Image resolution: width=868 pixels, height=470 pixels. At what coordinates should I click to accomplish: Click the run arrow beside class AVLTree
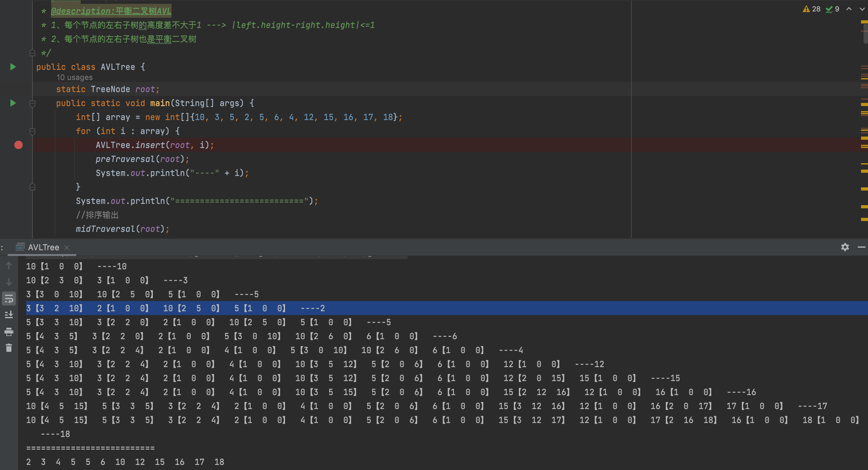(x=13, y=67)
